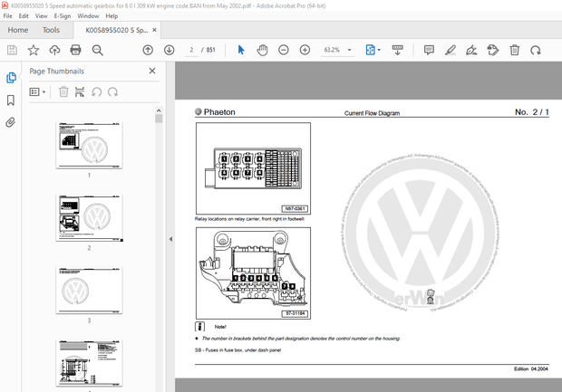This screenshot has width=562, height=392.
Task: Click the page label No. 2 / 1
Action: (532, 112)
